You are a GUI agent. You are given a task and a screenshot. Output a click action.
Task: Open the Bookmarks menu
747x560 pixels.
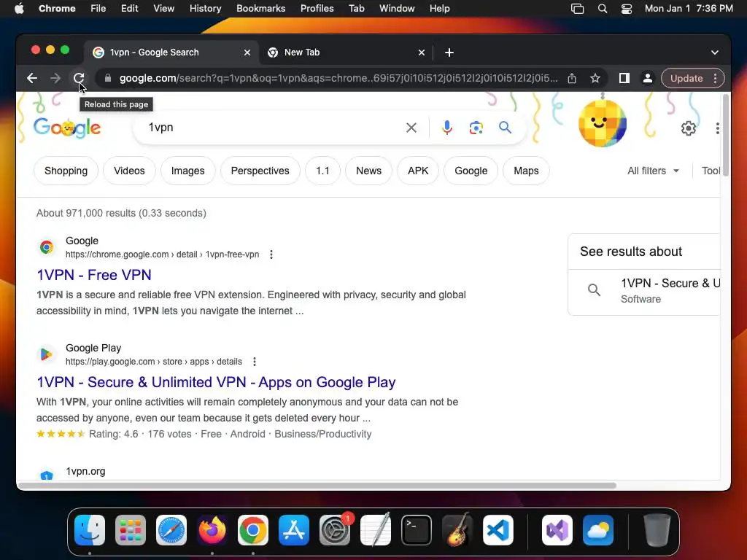click(260, 9)
